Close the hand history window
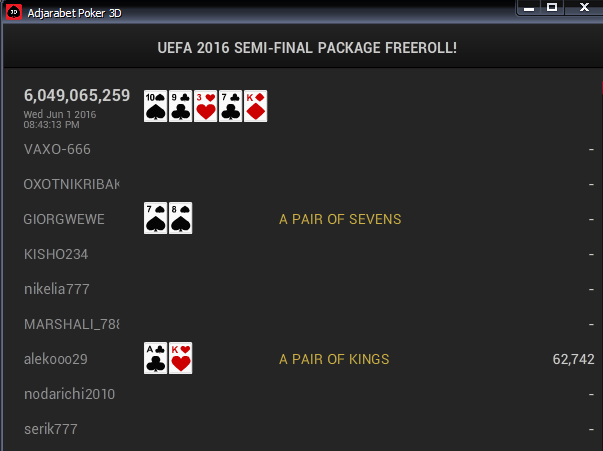Viewport: 603px width, 451px height. point(581,7)
